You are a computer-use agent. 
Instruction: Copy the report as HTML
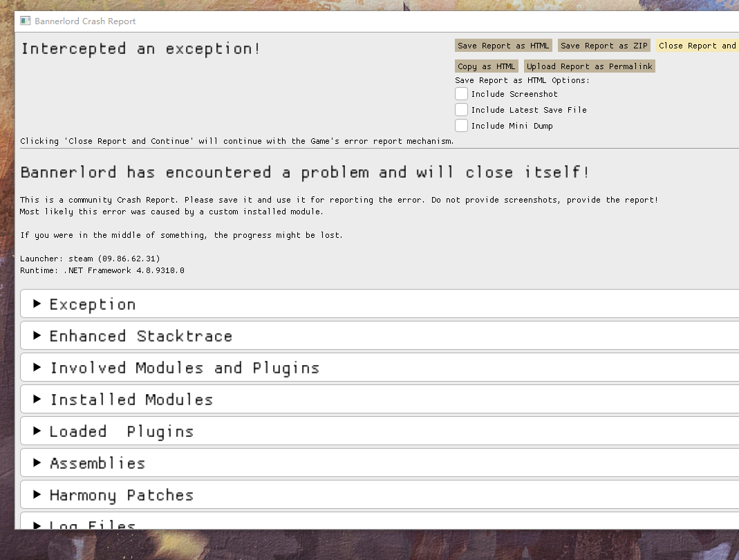click(487, 66)
